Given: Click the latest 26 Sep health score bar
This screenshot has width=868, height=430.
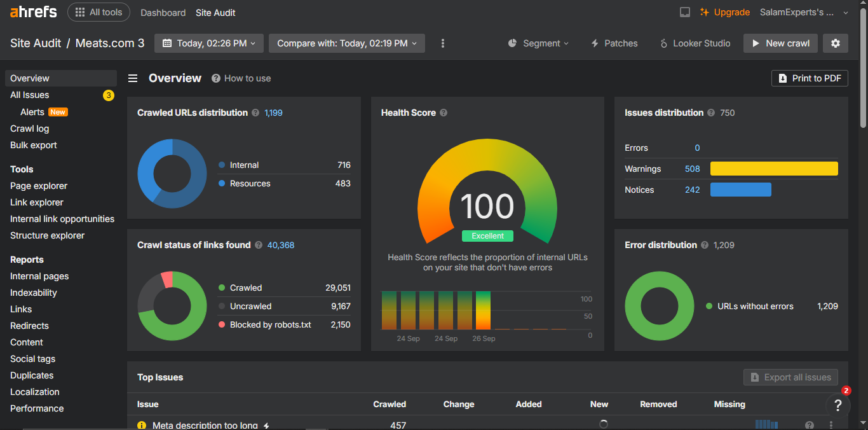Looking at the screenshot, I should [483, 310].
